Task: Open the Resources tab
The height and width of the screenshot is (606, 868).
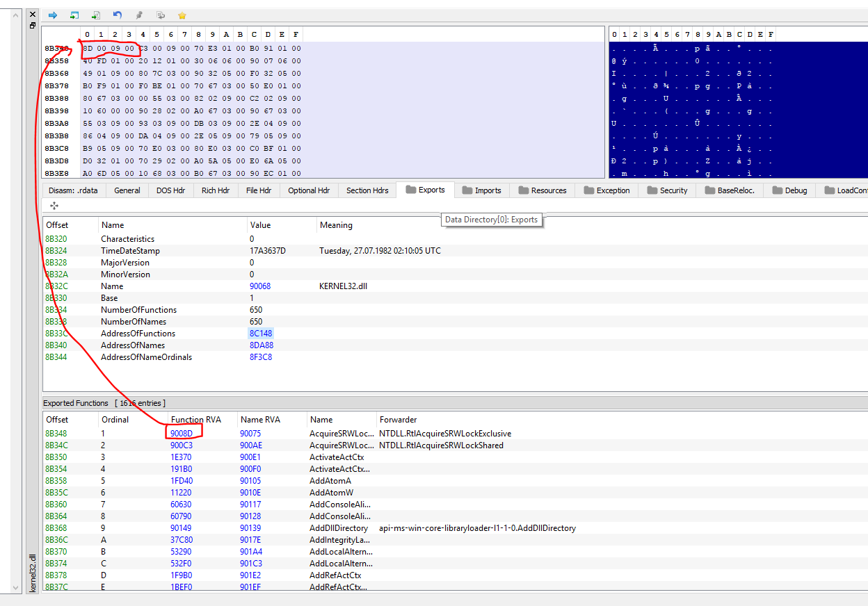Action: coord(541,190)
